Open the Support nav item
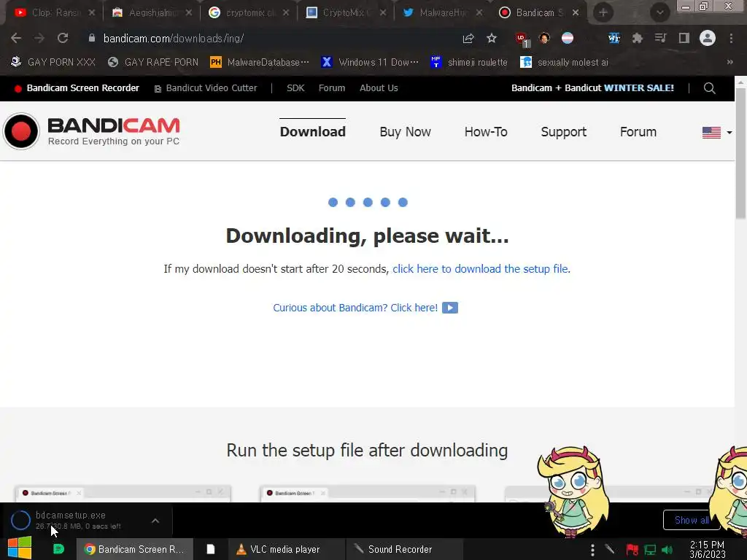 564,132
